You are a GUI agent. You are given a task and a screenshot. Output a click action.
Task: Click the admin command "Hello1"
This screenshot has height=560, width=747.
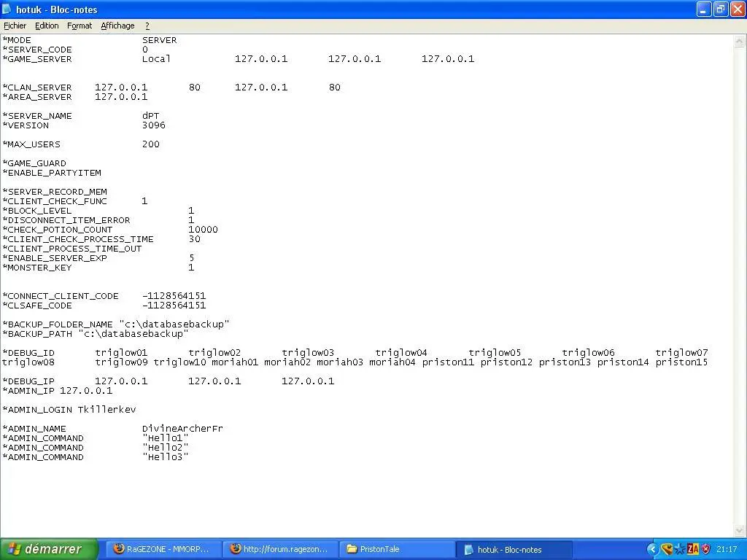(x=166, y=438)
